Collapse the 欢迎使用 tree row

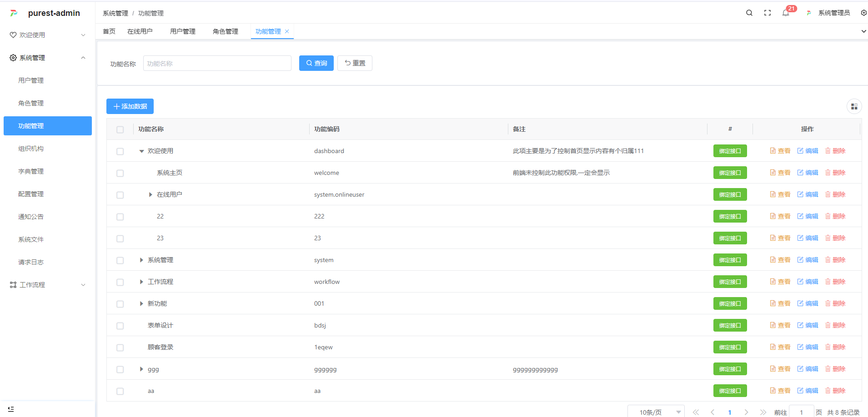click(141, 151)
